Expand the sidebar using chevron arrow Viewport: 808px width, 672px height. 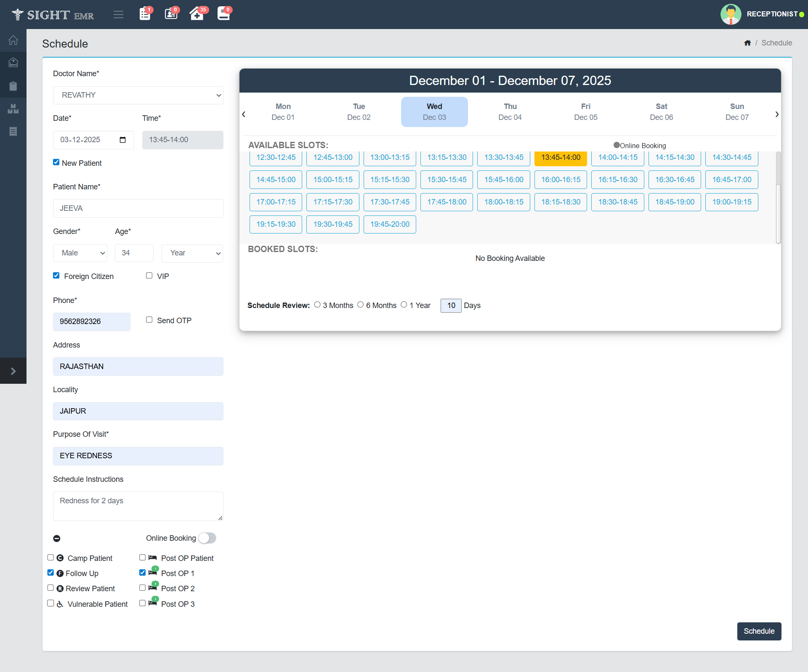pos(13,371)
